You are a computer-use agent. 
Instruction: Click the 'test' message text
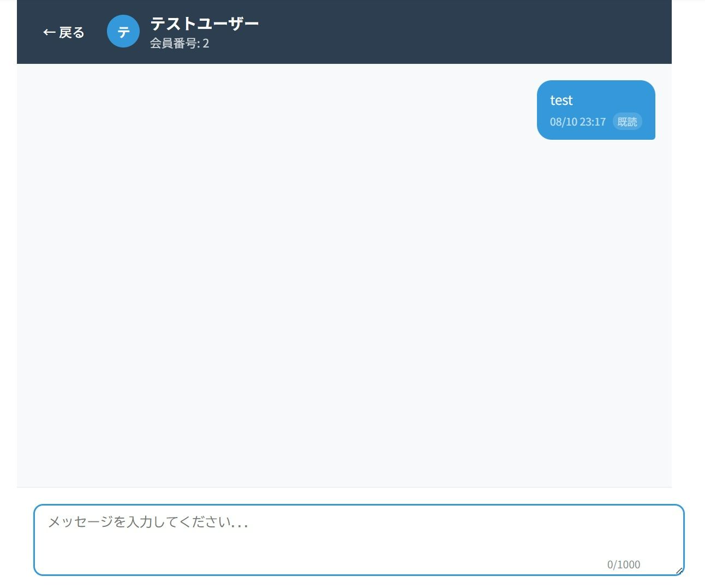[561, 100]
